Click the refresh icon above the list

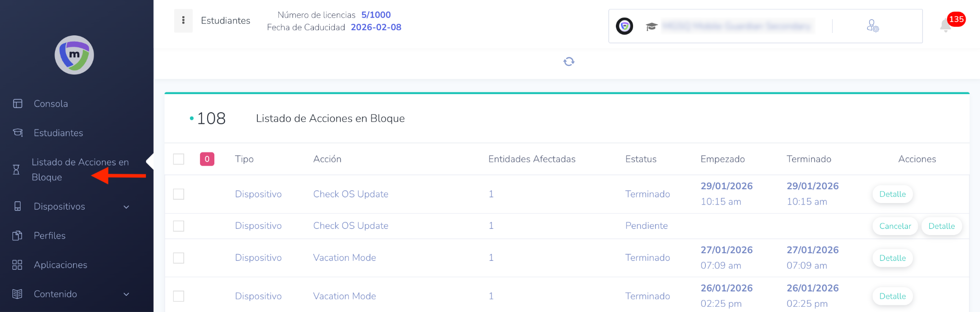pyautogui.click(x=569, y=62)
